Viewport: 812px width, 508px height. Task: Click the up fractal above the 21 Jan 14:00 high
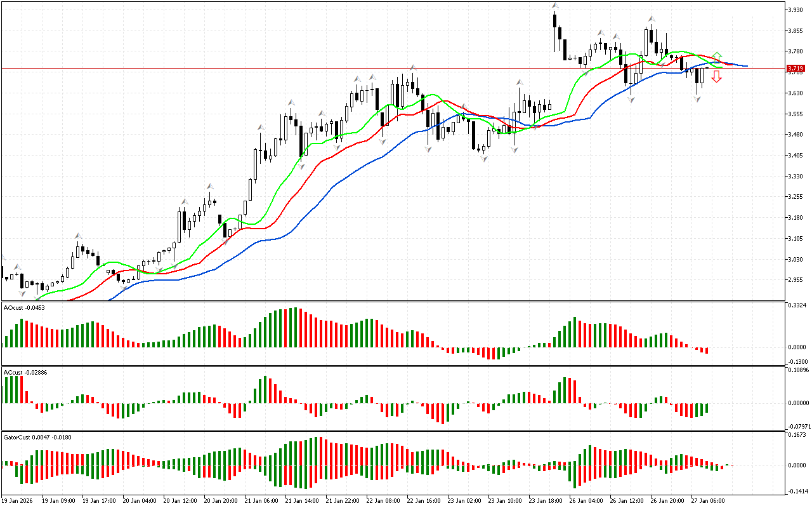[x=291, y=102]
